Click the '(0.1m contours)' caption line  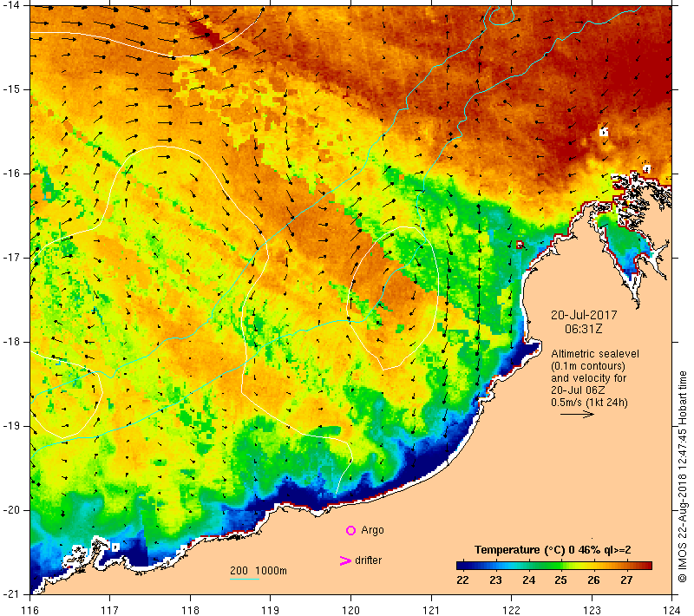tap(588, 366)
